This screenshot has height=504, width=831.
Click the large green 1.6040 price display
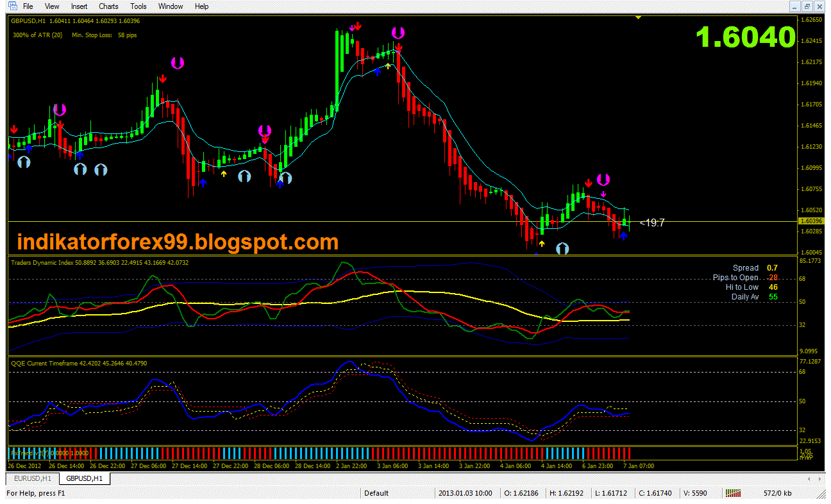[746, 37]
